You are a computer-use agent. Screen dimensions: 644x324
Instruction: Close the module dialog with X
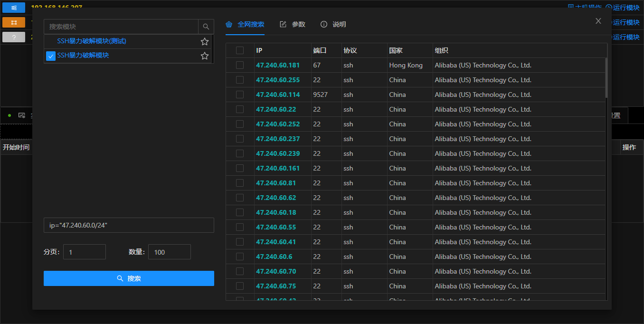pos(598,21)
